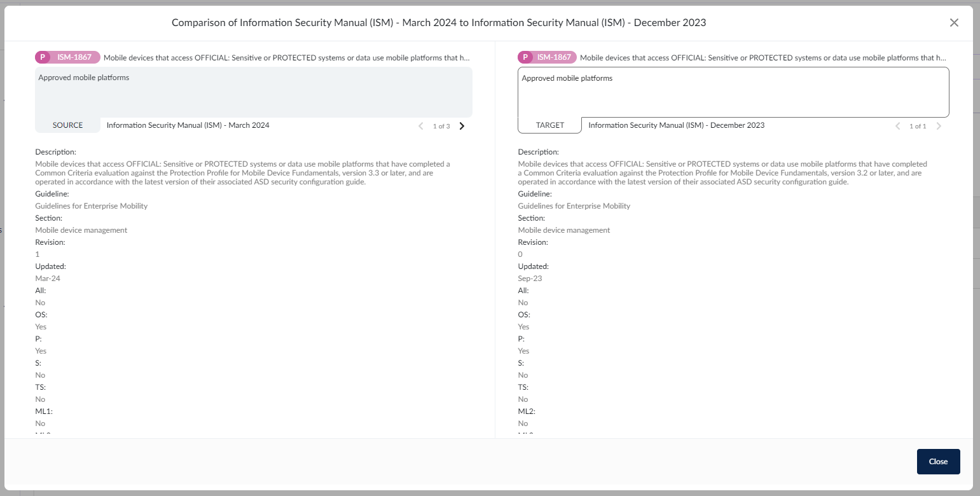Click the 'Mar-24' updated value
The image size is (980, 496).
tap(48, 279)
